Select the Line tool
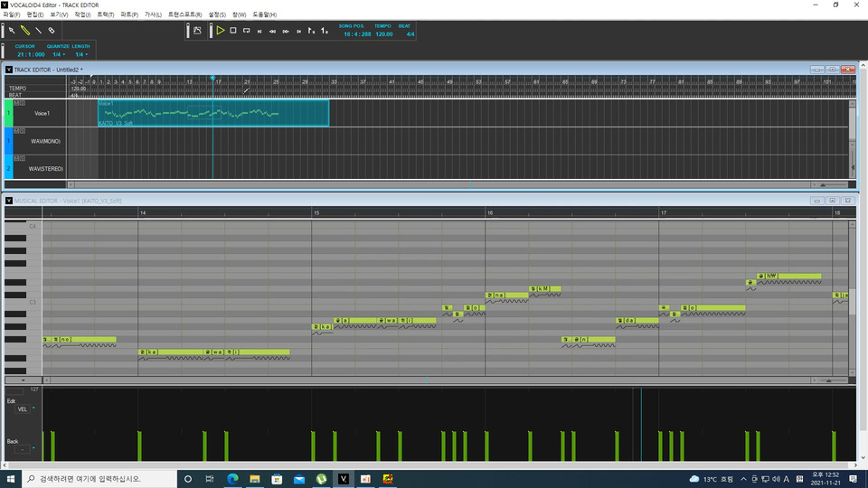This screenshot has width=868, height=488. click(38, 31)
